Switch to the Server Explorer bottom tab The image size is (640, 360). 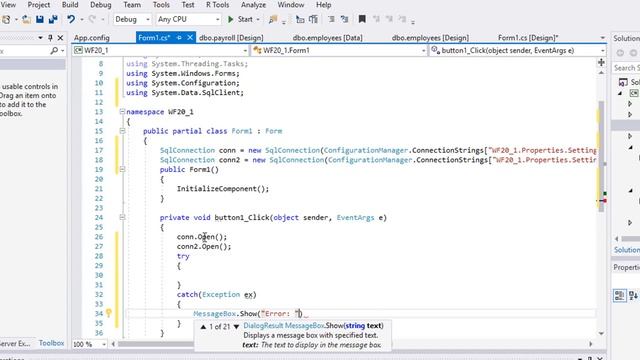(x=16, y=343)
